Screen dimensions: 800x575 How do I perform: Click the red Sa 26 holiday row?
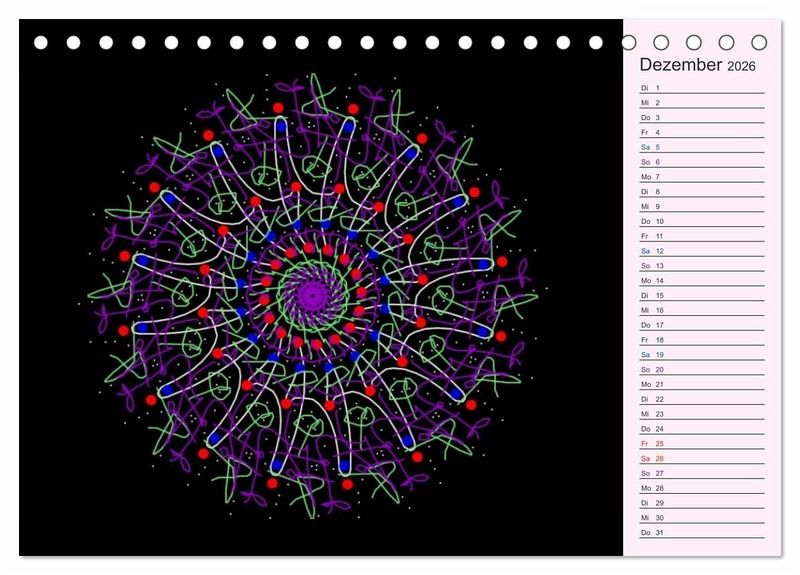tap(702, 459)
